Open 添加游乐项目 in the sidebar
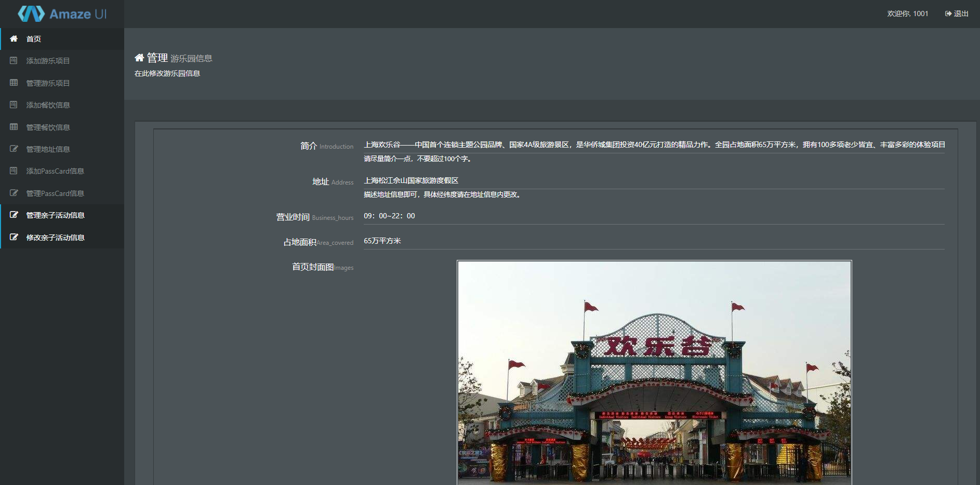 pyautogui.click(x=62, y=61)
